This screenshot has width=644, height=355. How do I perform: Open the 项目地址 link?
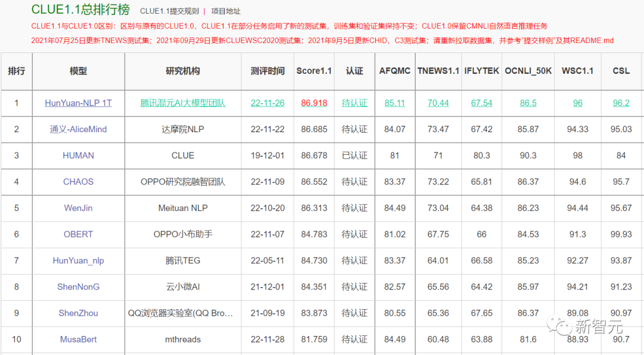point(226,11)
